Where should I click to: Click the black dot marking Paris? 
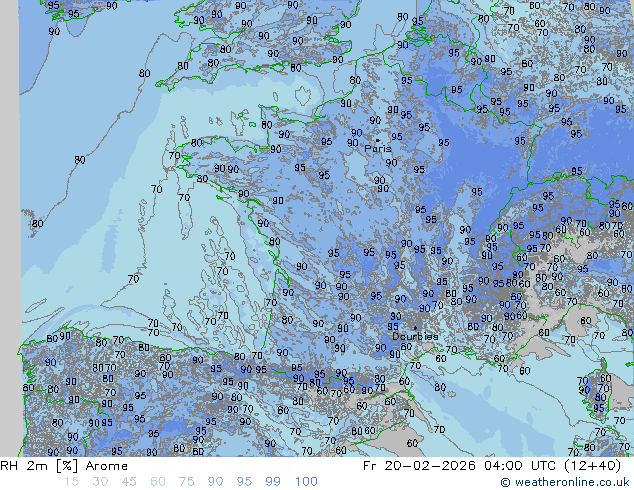[x=378, y=140]
